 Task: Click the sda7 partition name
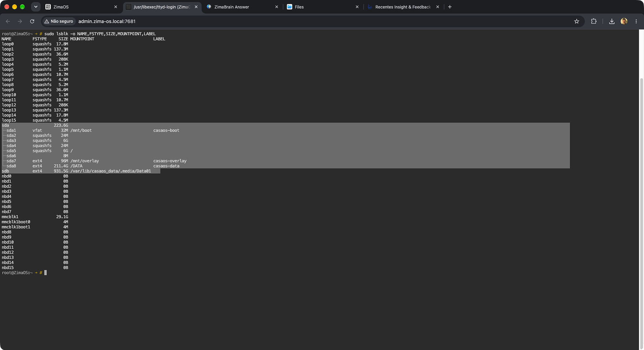(x=11, y=161)
